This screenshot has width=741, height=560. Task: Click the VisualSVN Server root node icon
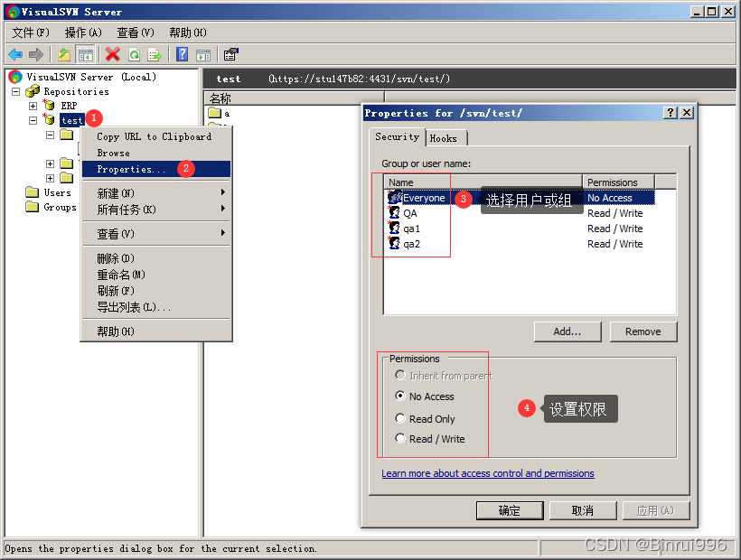(x=15, y=77)
